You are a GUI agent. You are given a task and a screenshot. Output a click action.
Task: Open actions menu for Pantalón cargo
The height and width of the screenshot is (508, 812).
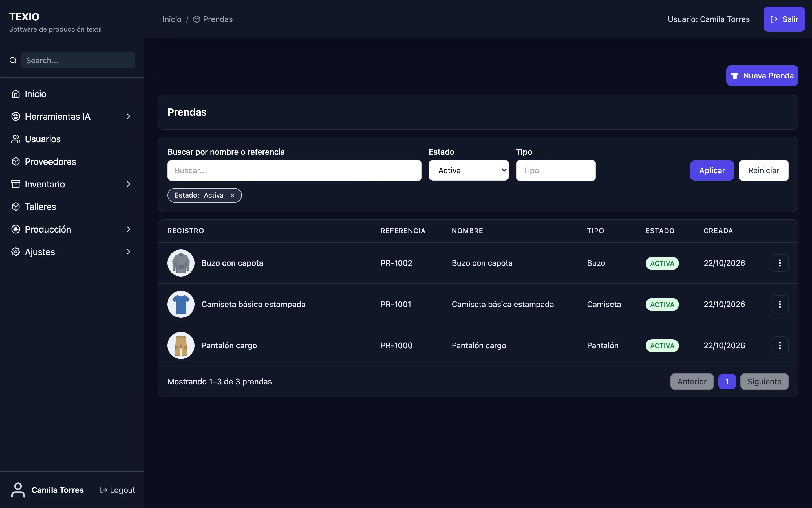tap(780, 345)
